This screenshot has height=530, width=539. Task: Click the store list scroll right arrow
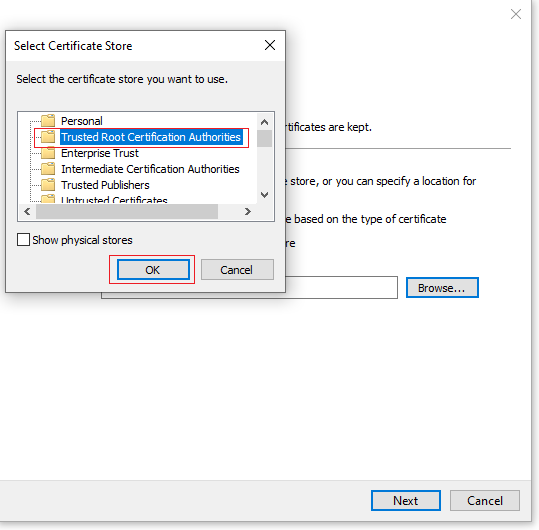click(248, 211)
